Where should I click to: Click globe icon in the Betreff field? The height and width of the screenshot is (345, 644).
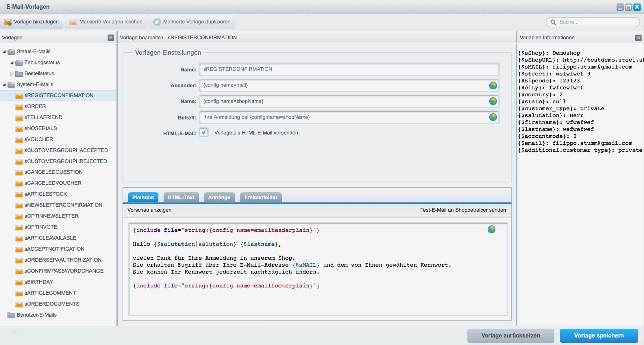tap(493, 117)
